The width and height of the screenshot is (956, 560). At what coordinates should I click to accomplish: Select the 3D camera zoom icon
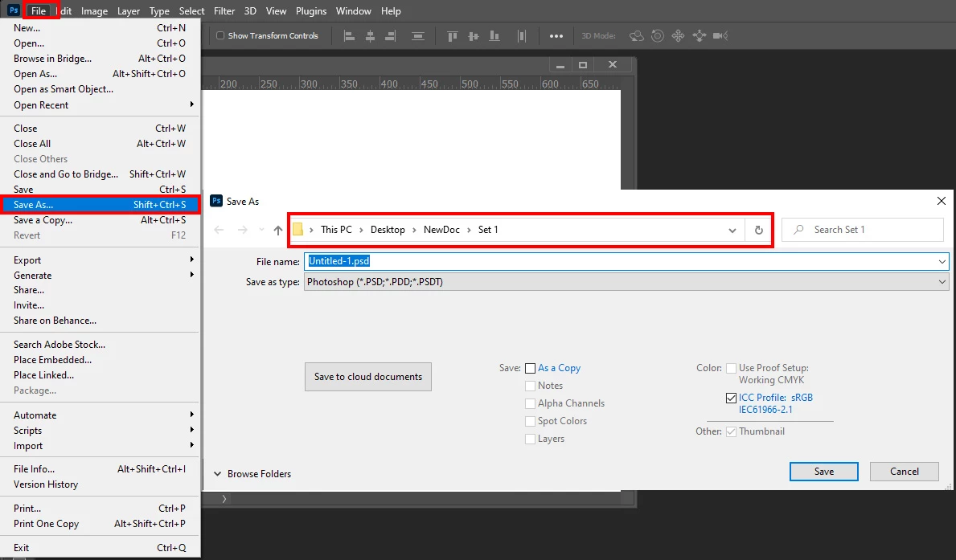tap(720, 36)
